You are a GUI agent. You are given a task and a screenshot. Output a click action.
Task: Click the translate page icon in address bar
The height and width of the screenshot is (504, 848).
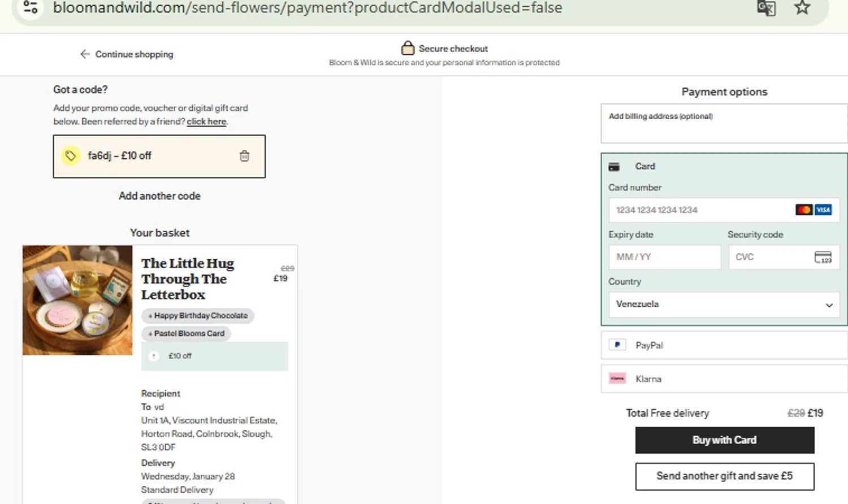point(766,8)
